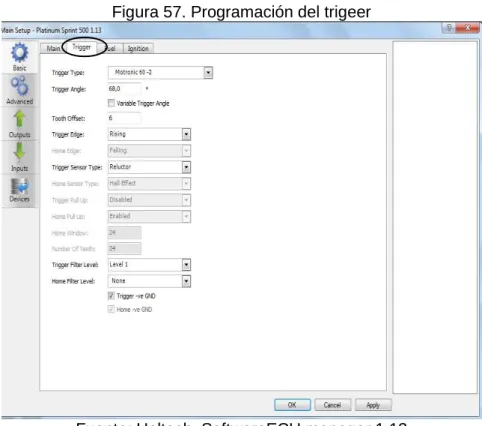Select the Inputs green down-arrow icon

tap(19, 151)
